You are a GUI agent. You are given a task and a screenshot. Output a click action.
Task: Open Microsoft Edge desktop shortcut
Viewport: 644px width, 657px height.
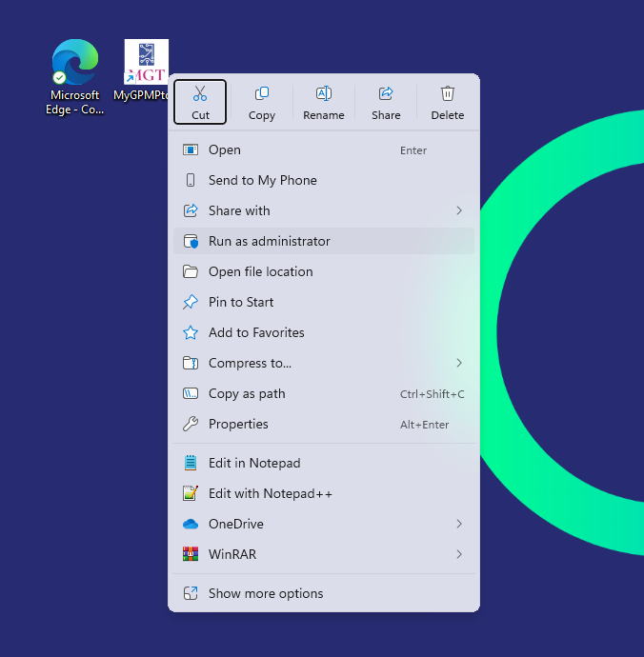[75, 65]
